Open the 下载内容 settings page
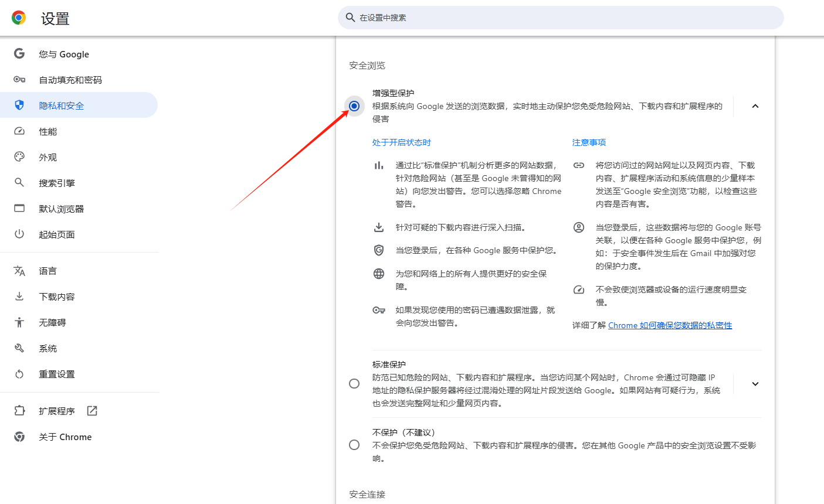824x504 pixels. coord(79,297)
